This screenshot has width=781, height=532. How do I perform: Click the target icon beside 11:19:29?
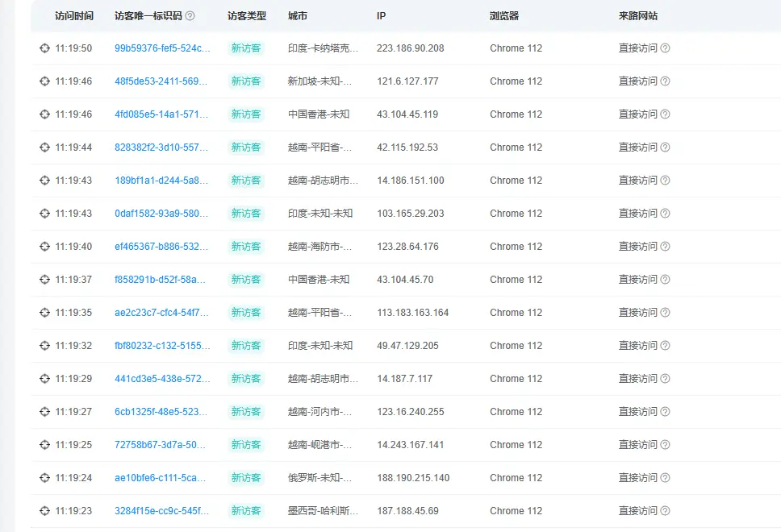(x=45, y=379)
